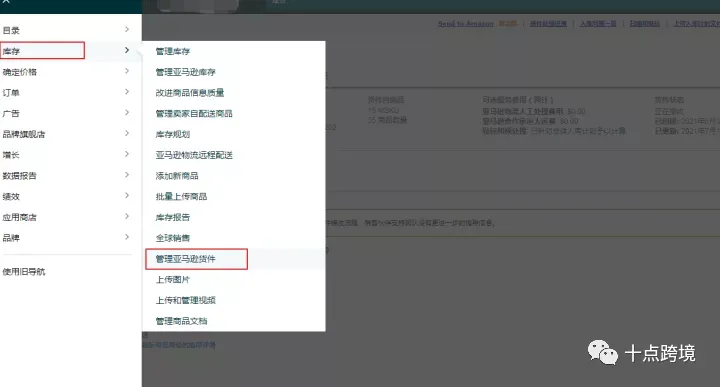Image resolution: width=720 pixels, height=387 pixels.
Task: Expand the chevron next to 应用商店
Action: pos(127,216)
